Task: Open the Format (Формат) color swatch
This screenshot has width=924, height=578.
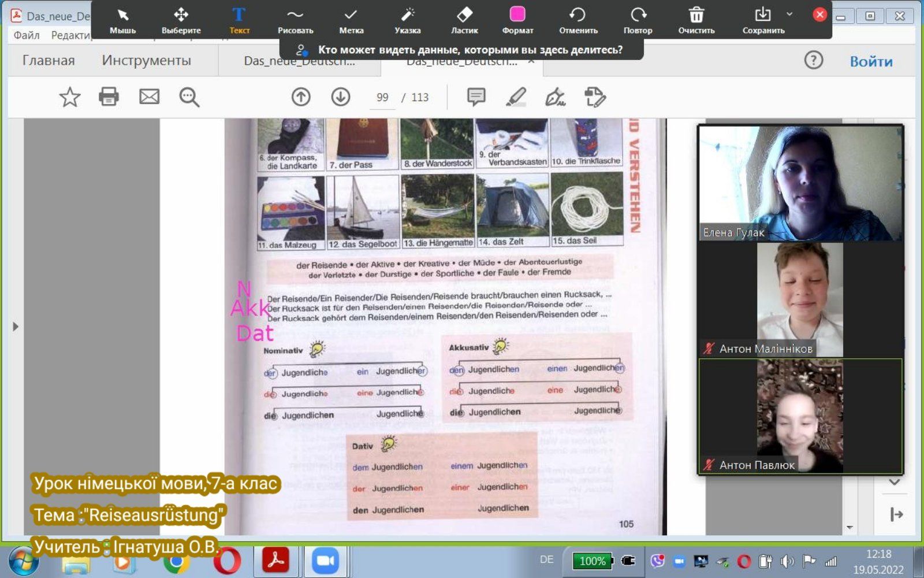Action: pos(517,14)
